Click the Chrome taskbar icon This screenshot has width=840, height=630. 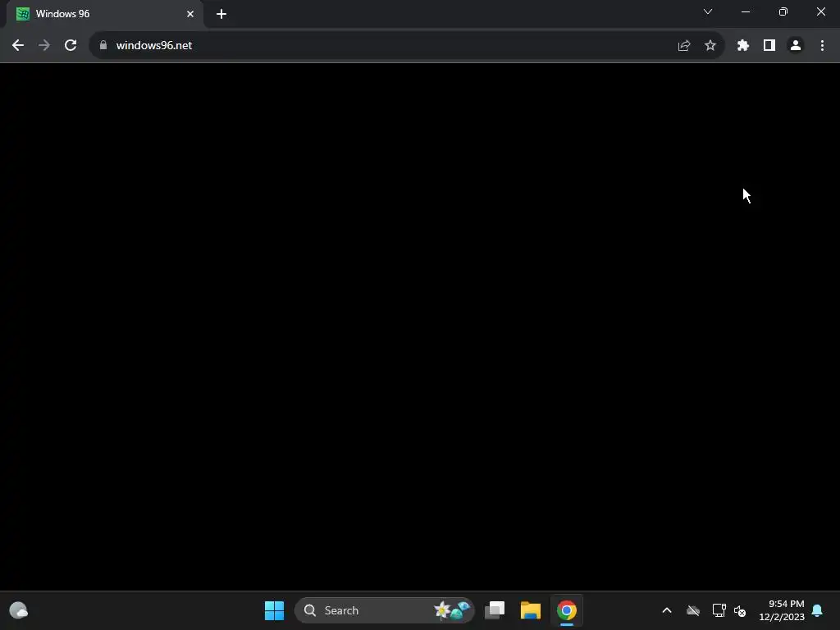coord(567,610)
